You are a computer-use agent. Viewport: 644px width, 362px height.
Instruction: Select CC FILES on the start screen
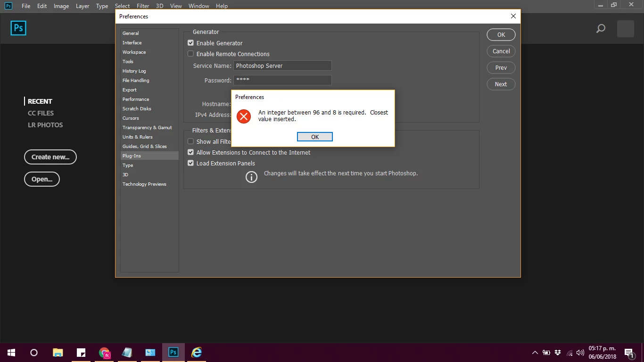click(x=41, y=113)
